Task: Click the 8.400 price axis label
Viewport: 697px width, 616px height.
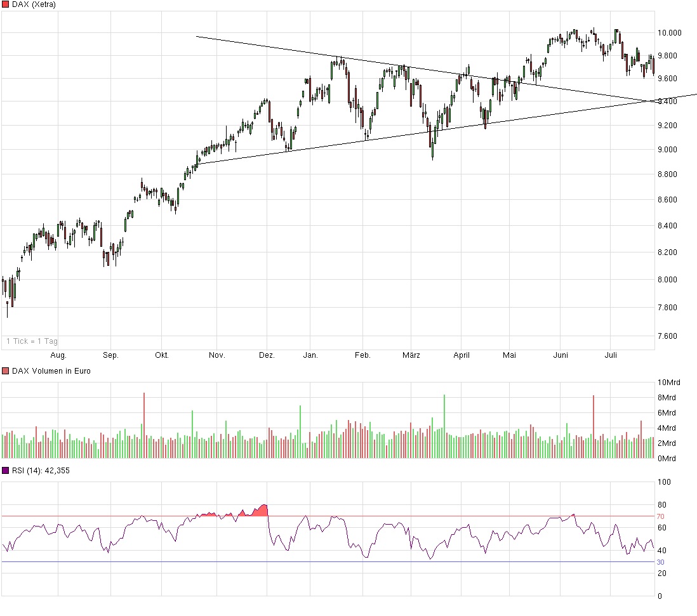Action: pos(668,226)
